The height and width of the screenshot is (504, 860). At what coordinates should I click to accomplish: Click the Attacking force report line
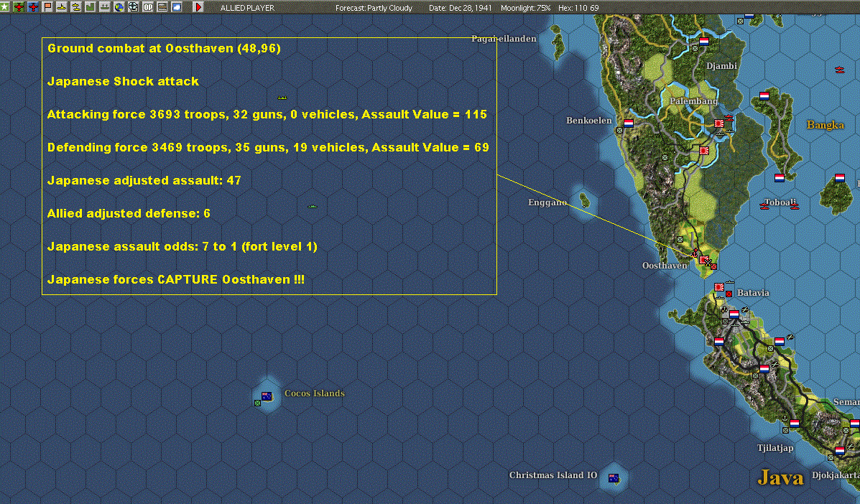tap(267, 114)
